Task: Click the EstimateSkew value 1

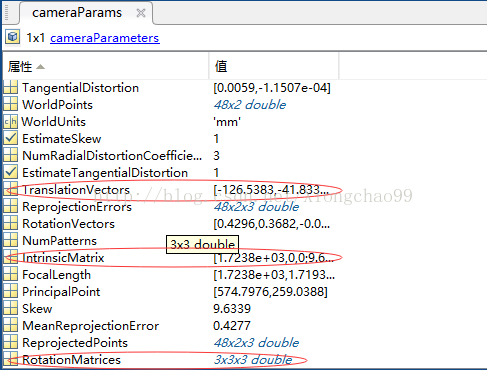Action: click(x=216, y=139)
